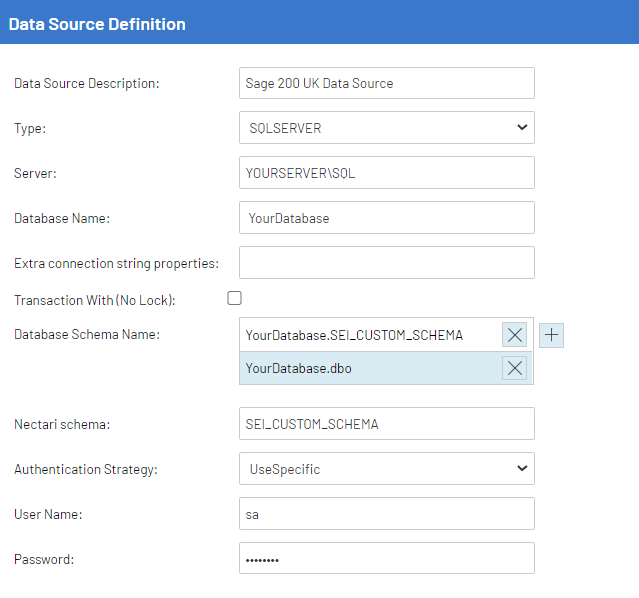The width and height of the screenshot is (639, 598).
Task: Click the Nectari schema field
Action: (x=387, y=424)
